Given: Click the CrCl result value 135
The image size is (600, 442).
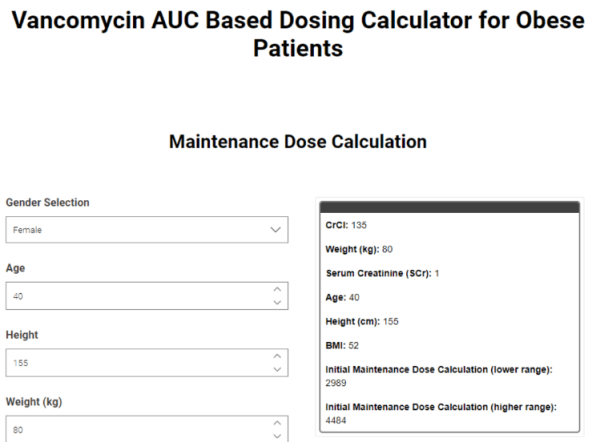Looking at the screenshot, I should click(359, 225).
